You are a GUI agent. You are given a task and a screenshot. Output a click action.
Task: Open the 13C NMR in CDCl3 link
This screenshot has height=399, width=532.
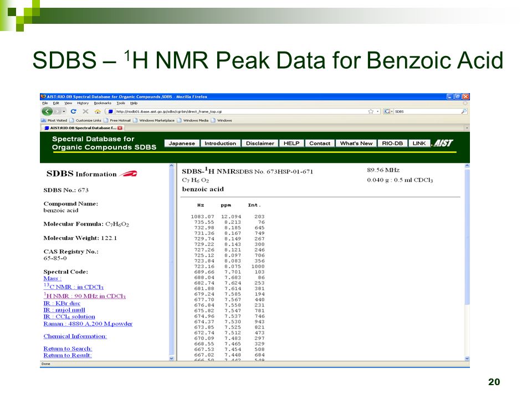click(73, 287)
